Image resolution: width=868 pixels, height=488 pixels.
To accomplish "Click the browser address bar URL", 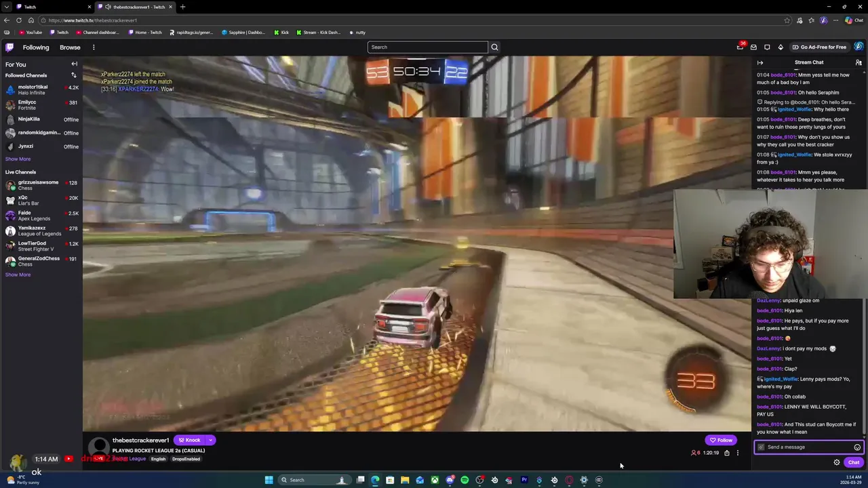I will pos(93,20).
